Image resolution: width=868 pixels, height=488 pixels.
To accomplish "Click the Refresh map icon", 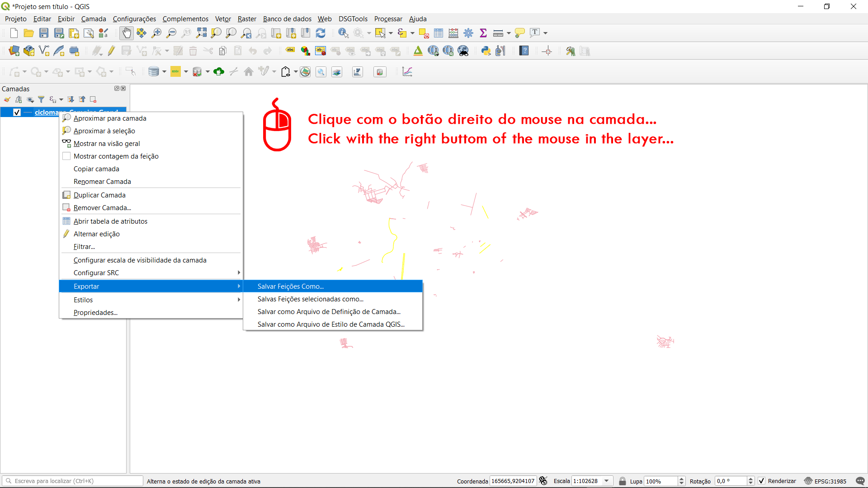I will click(x=321, y=33).
